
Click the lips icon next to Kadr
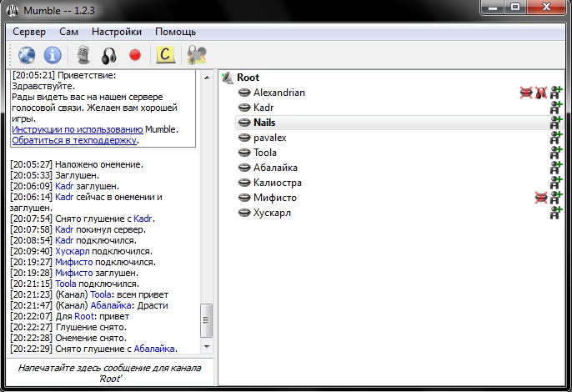point(244,108)
